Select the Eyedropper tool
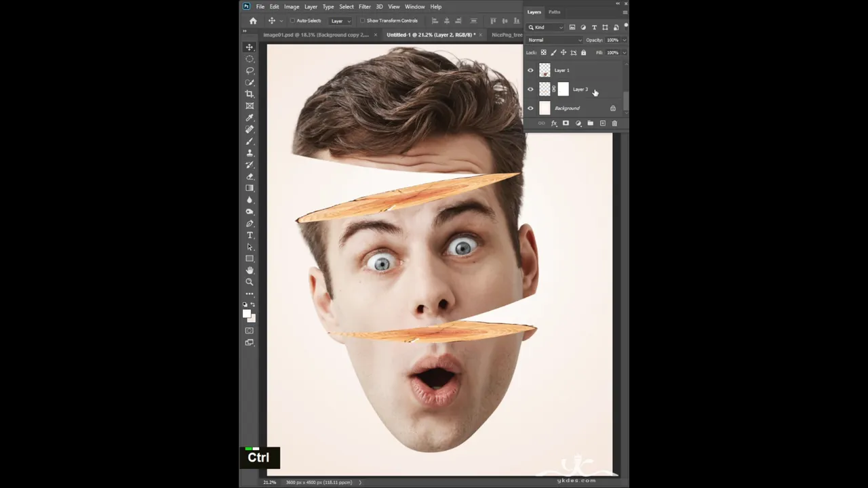 point(250,118)
